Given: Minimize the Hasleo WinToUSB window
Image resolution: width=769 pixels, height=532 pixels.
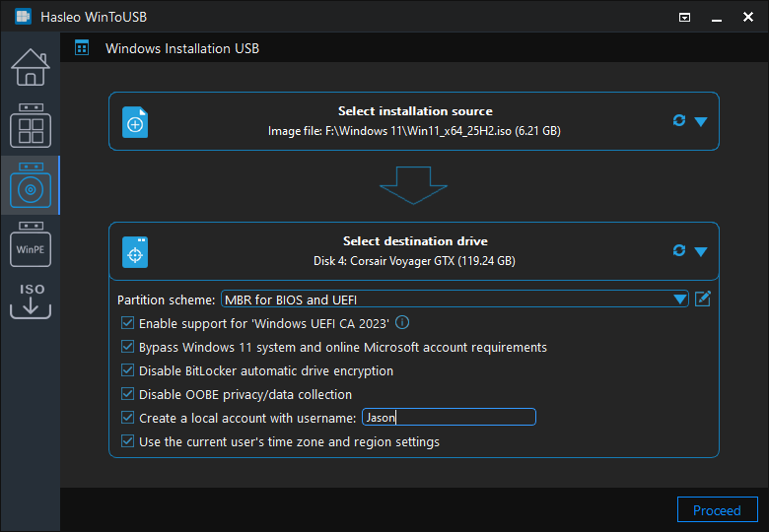Looking at the screenshot, I should 717,18.
